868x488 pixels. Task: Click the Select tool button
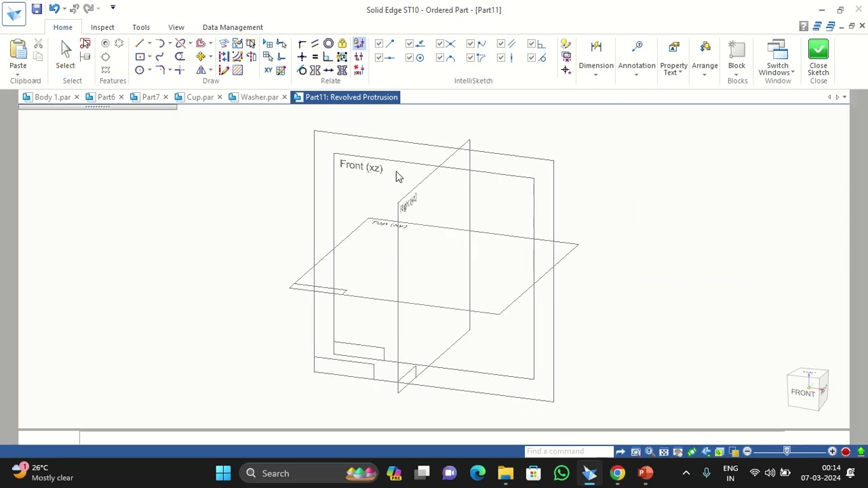click(66, 54)
